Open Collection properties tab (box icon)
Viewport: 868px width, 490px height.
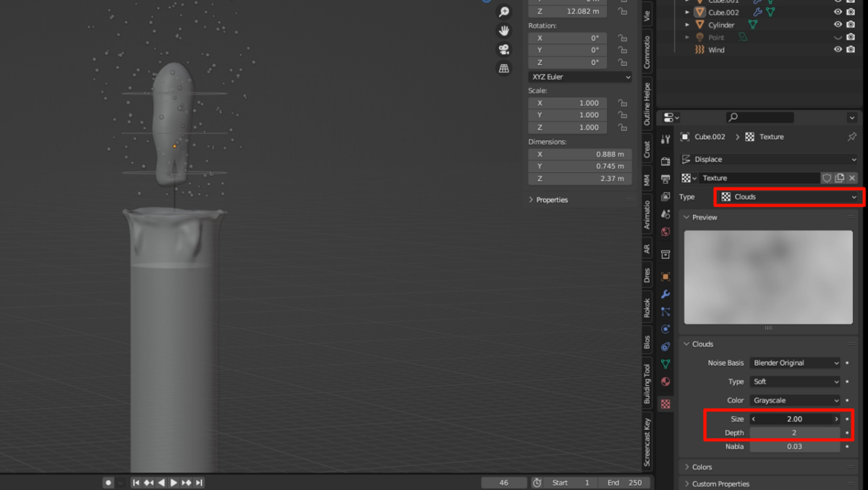coord(665,255)
